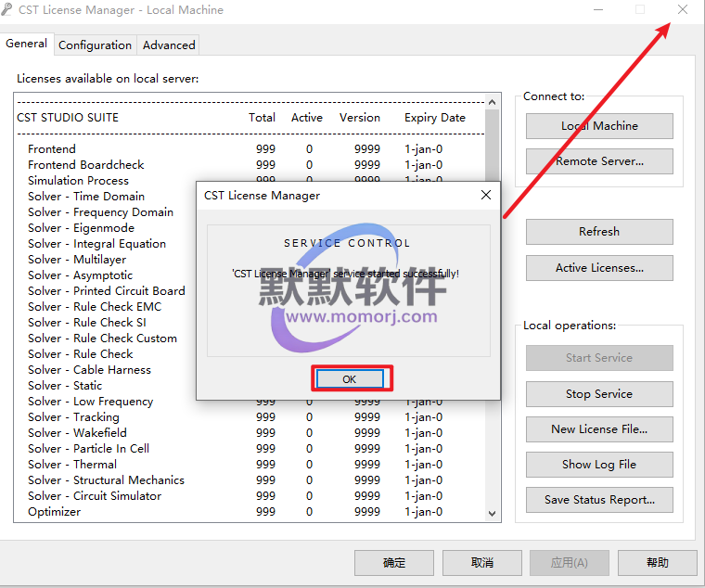This screenshot has width=705, height=588.
Task: Click the CST License Manager title icon
Action: click(8, 9)
